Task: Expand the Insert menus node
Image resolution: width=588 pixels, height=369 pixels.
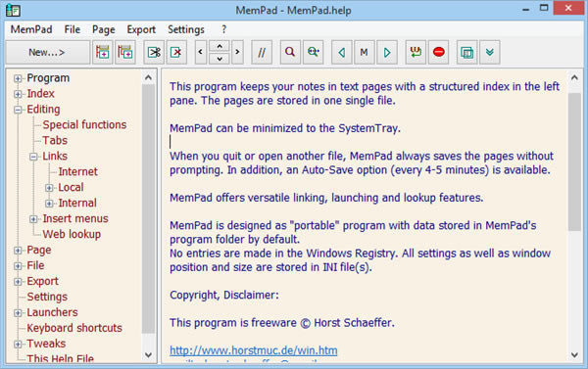Action: 33,219
